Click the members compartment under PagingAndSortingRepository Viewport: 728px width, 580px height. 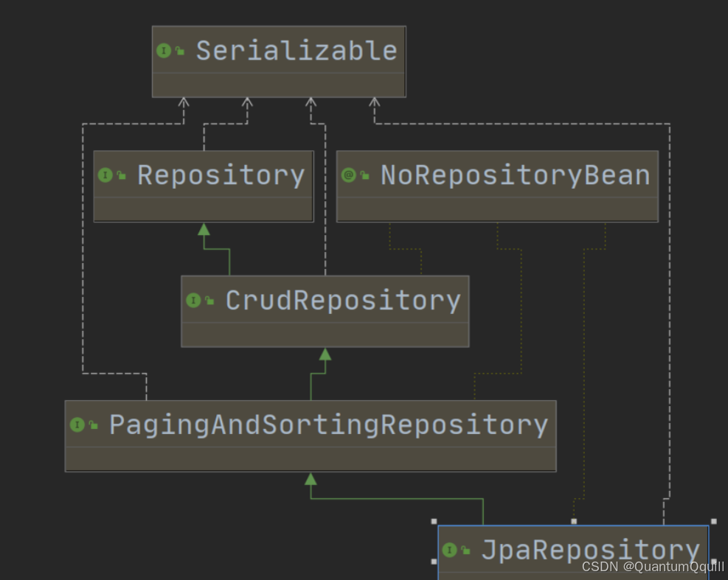click(311, 459)
